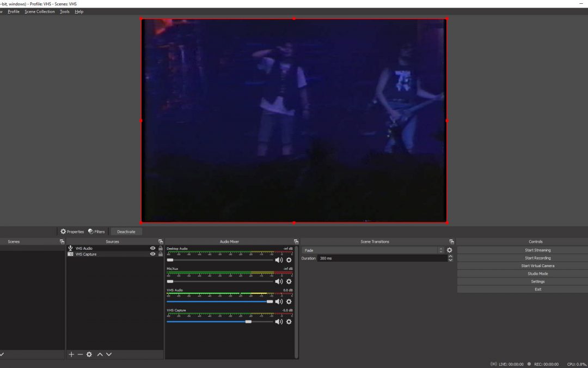Click the Scene Transitions properties gear icon
The height and width of the screenshot is (368, 588).
pos(449,250)
